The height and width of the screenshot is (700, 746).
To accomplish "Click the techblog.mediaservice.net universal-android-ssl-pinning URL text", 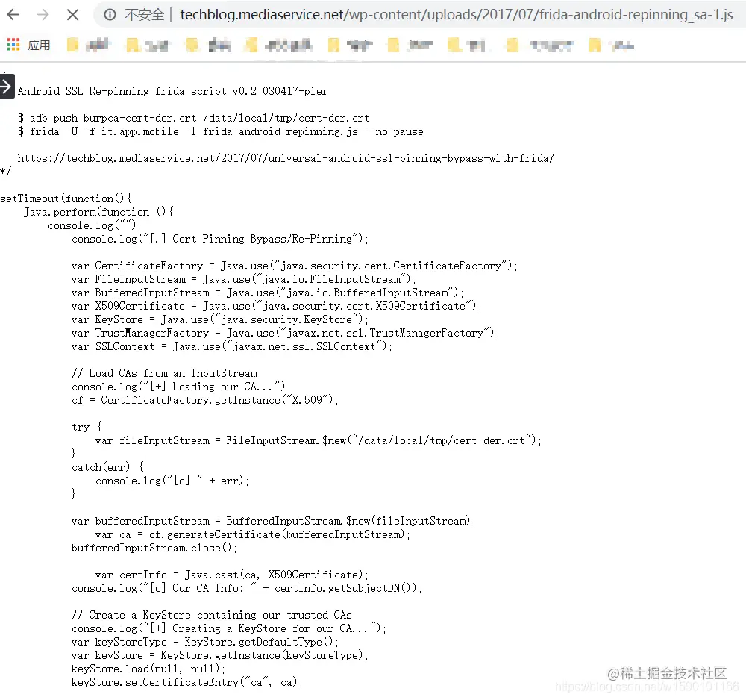I will 286,158.
